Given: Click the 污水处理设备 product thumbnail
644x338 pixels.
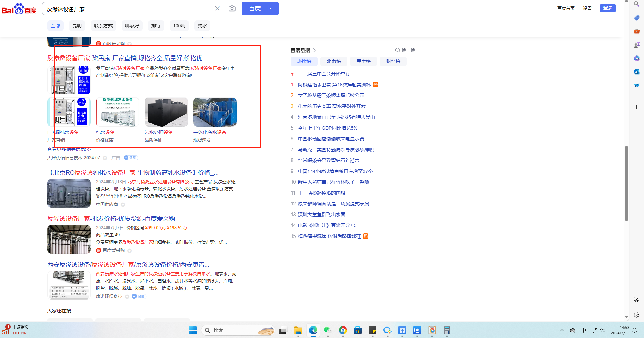Looking at the screenshot, I should [166, 112].
